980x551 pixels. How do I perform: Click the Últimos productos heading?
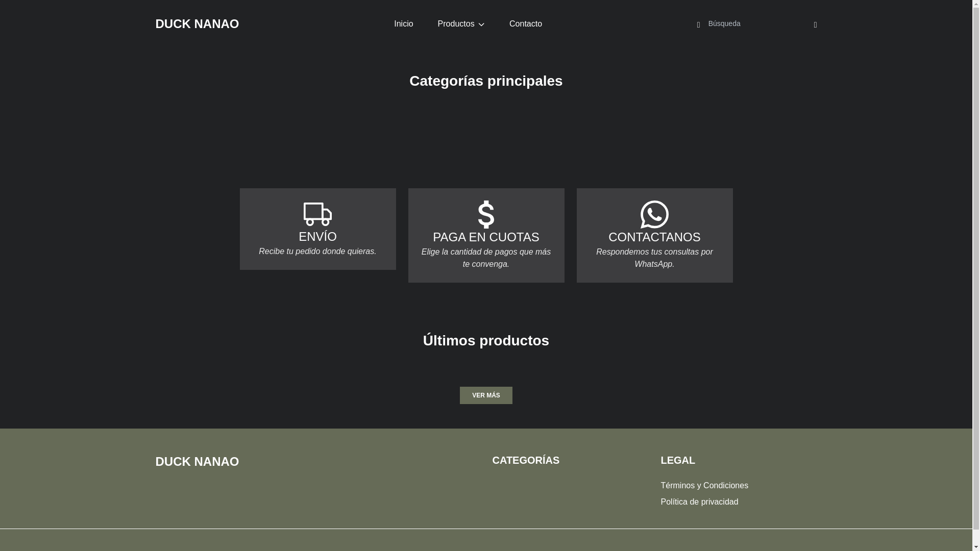point(486,341)
